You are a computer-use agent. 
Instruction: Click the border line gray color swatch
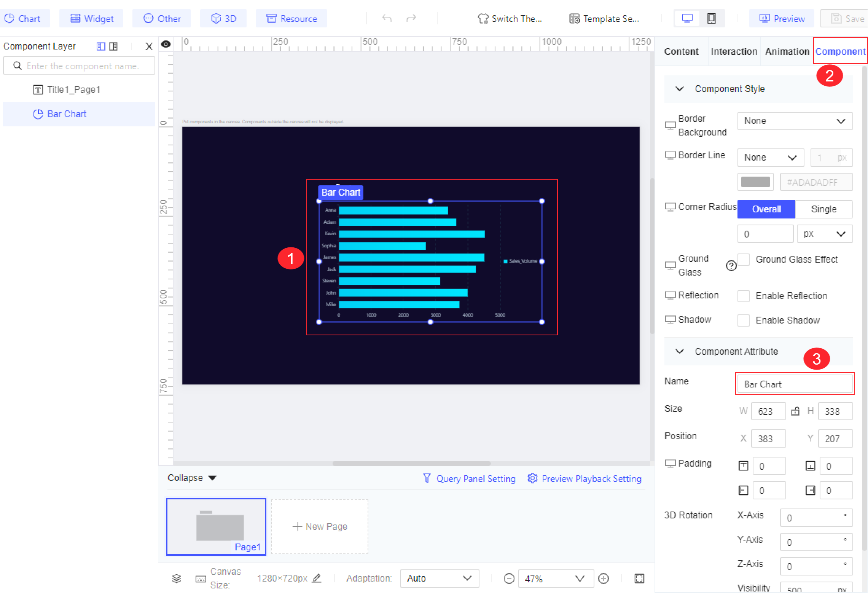[x=755, y=182]
